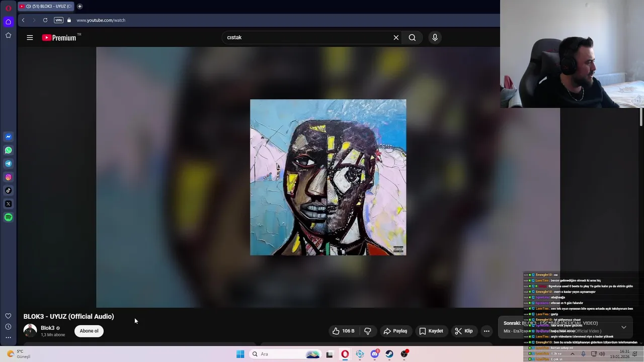Viewport: 644px width, 362px height.
Task: Open WhatsApp in Opera sidebar
Action: pos(8,150)
